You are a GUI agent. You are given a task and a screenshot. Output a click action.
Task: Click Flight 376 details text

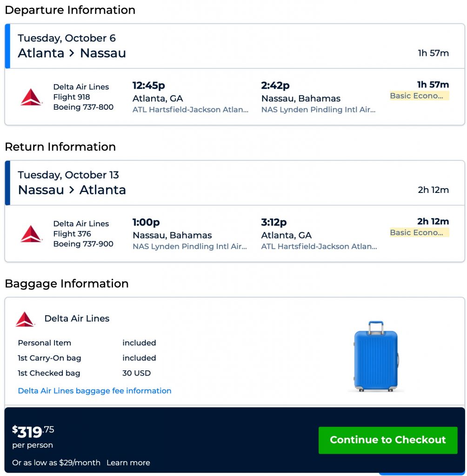click(72, 234)
